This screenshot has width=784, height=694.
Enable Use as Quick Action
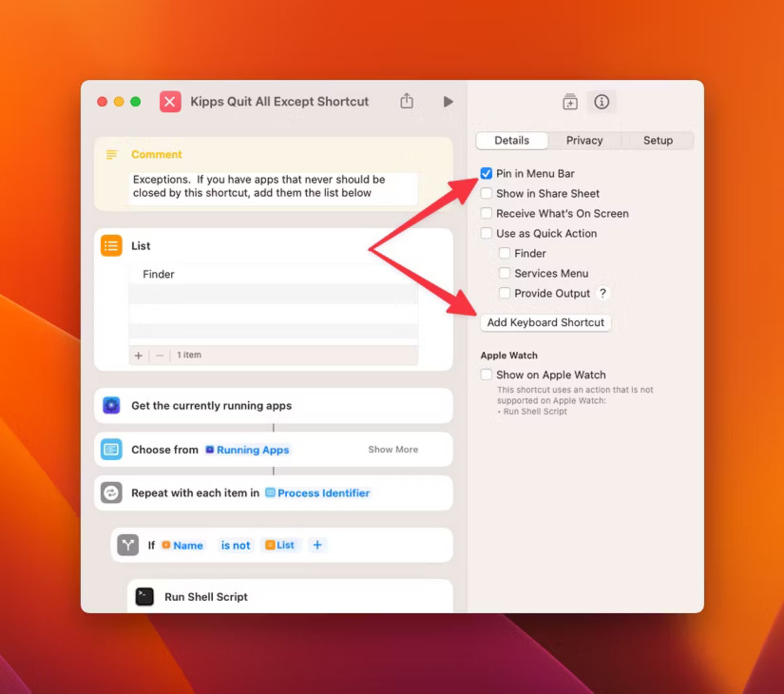(x=486, y=233)
